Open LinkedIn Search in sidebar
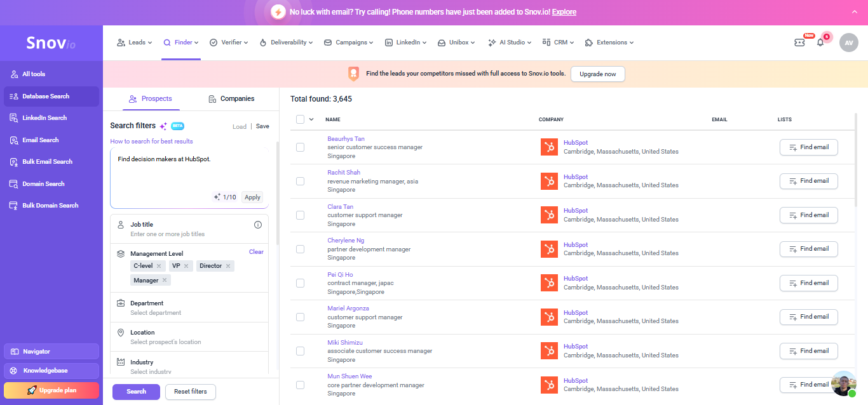Image resolution: width=868 pixels, height=405 pixels. pyautogui.click(x=51, y=118)
